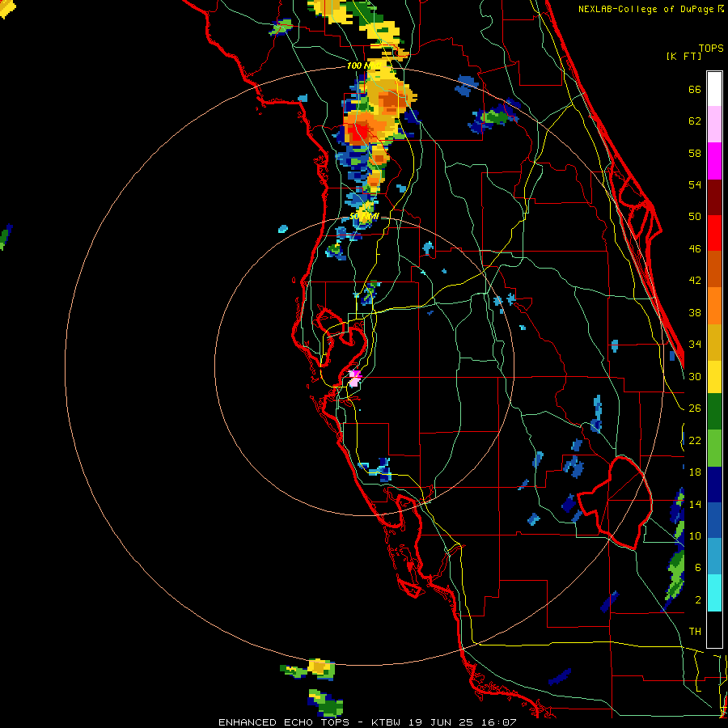Click the TOPS legend title
728x728 pixels.
pos(711,49)
